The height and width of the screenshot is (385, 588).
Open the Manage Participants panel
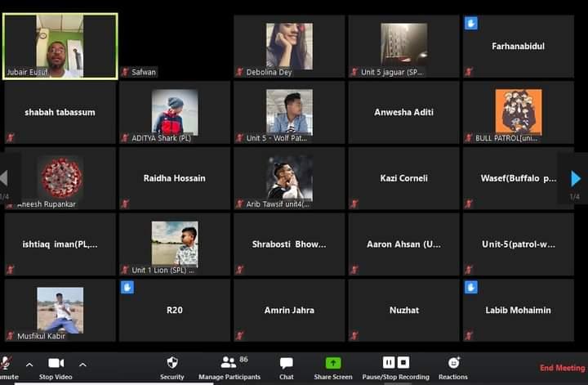229,363
